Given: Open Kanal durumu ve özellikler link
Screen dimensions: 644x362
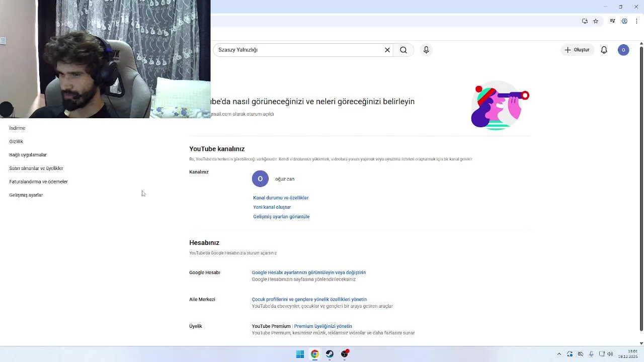Looking at the screenshot, I should point(281,198).
